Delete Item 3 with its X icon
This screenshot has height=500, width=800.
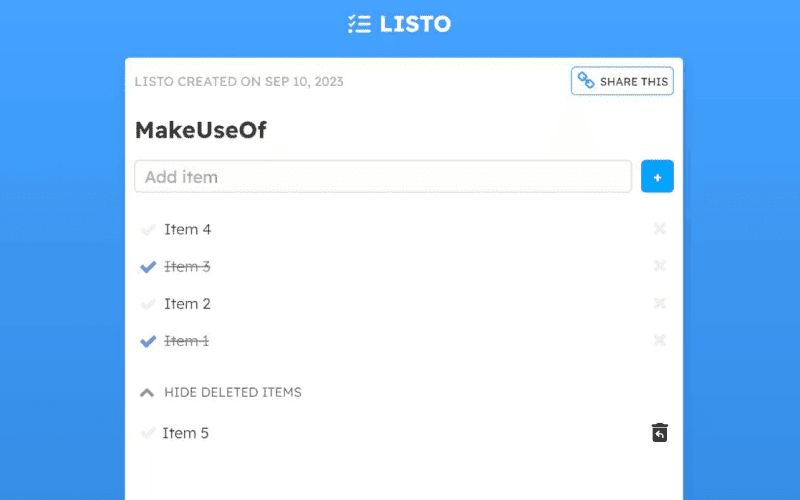pyautogui.click(x=659, y=266)
